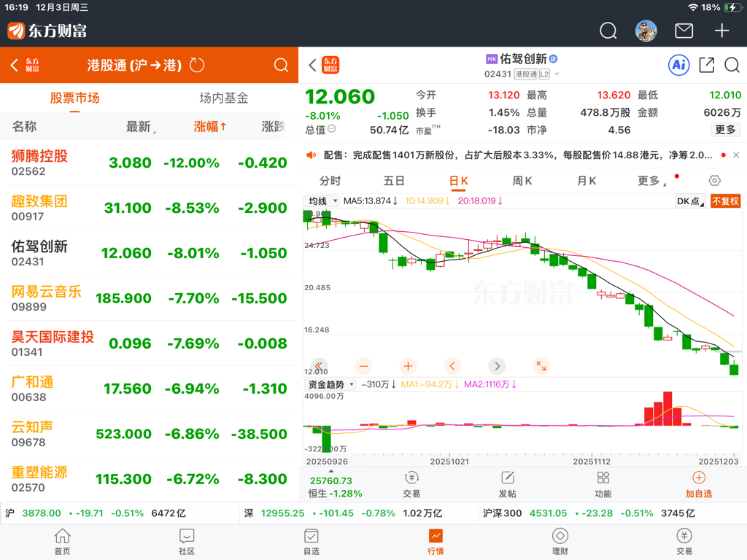
Task: Search stocks from detail panel
Action: click(x=732, y=65)
